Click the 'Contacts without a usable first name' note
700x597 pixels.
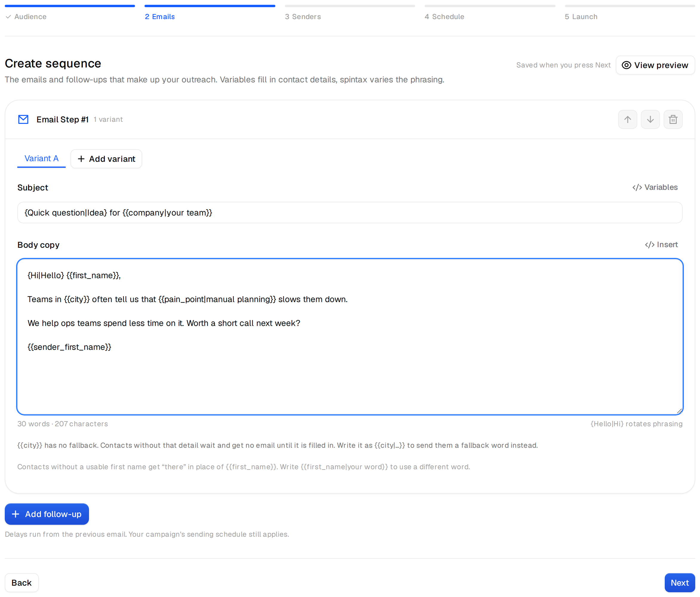coord(244,467)
